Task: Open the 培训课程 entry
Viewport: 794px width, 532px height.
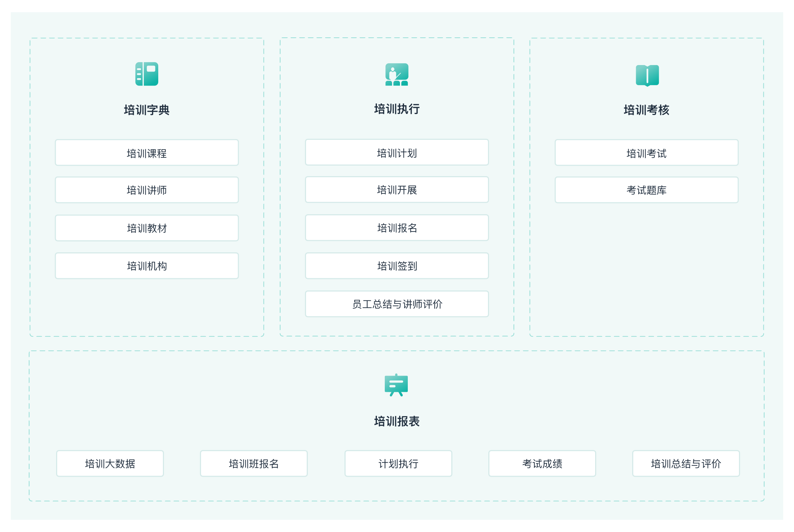Action: [x=147, y=153]
